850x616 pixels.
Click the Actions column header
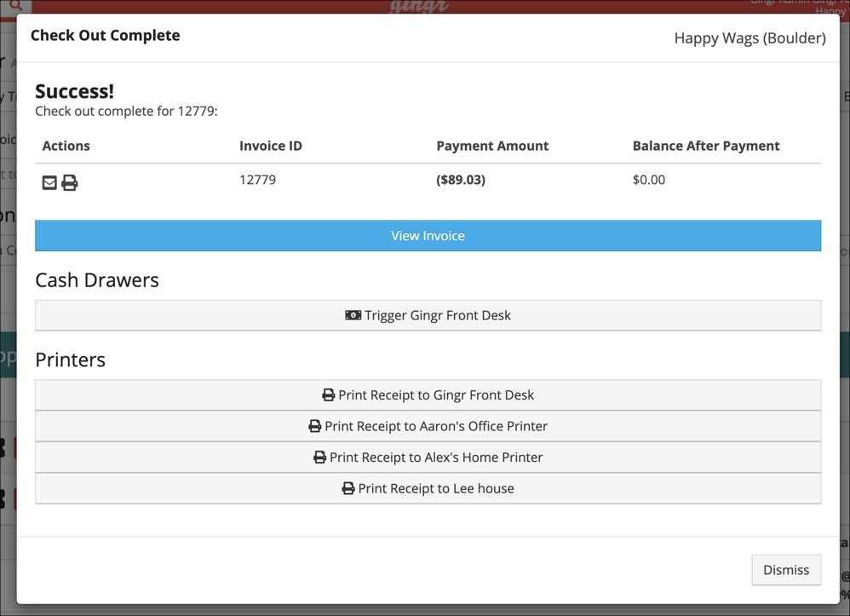point(66,146)
